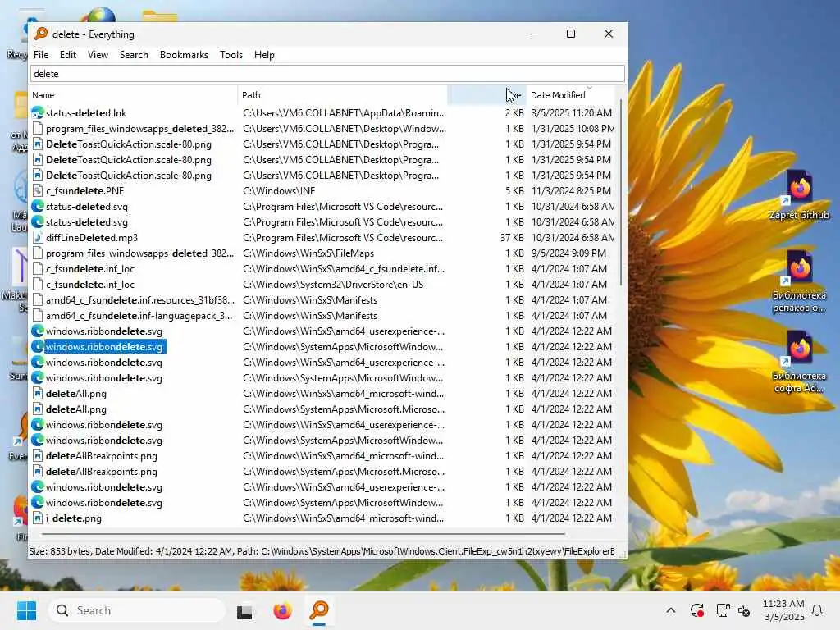Screen dimensions: 840x630
Task: Open Библиотека софта desktop shortcut
Action: (x=799, y=362)
